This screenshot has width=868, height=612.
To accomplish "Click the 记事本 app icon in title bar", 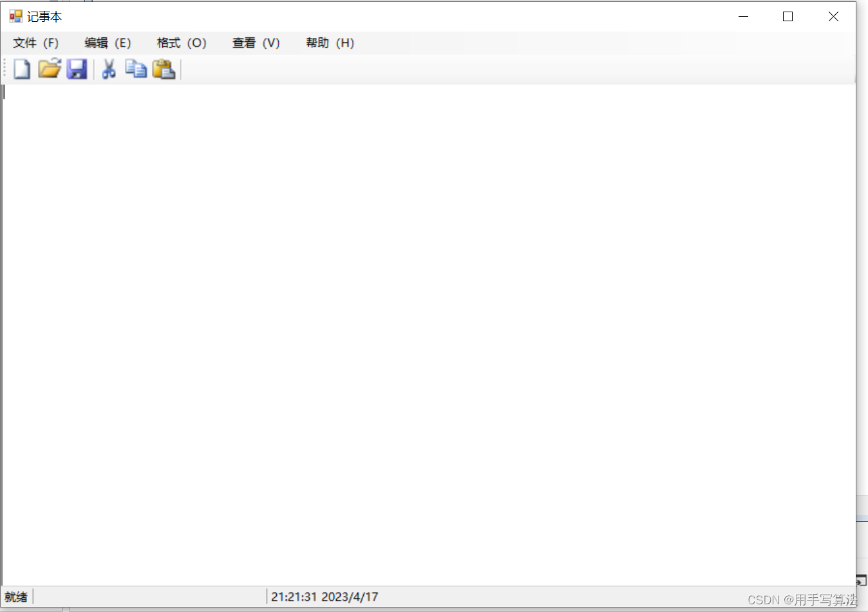I will tap(15, 16).
